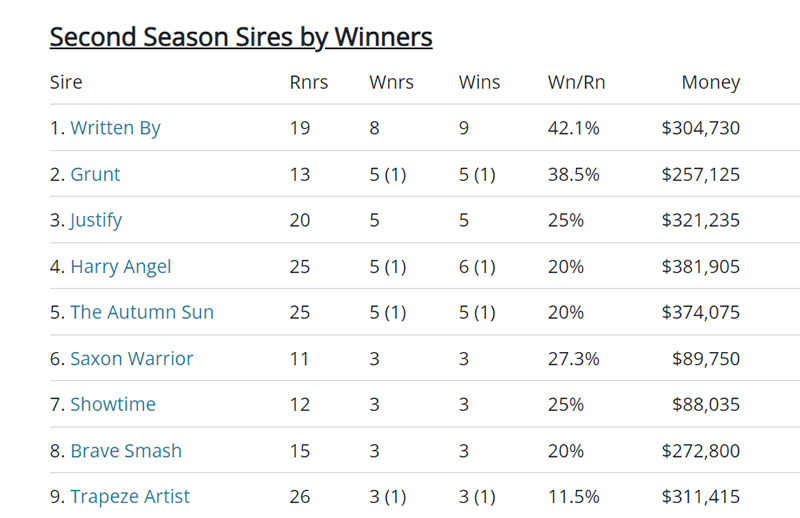This screenshot has height=518, width=800.
Task: Click the $89,750 money cell
Action: (x=706, y=358)
